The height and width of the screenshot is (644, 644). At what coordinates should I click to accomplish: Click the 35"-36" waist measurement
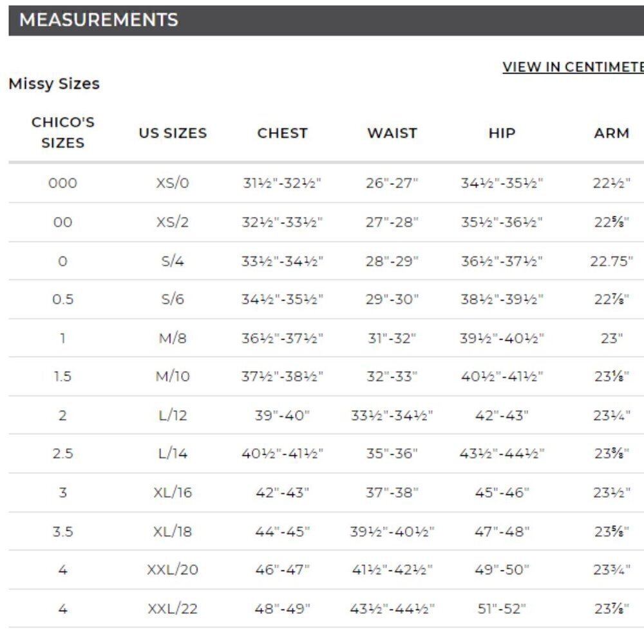click(x=392, y=453)
